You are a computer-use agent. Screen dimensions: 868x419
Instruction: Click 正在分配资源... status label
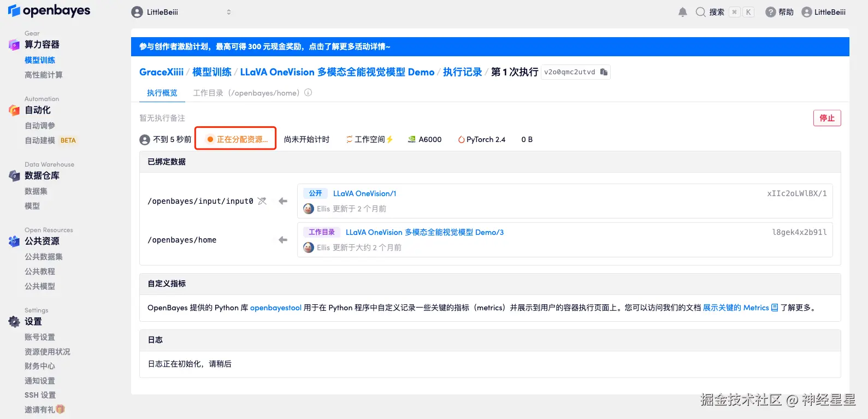(x=238, y=140)
